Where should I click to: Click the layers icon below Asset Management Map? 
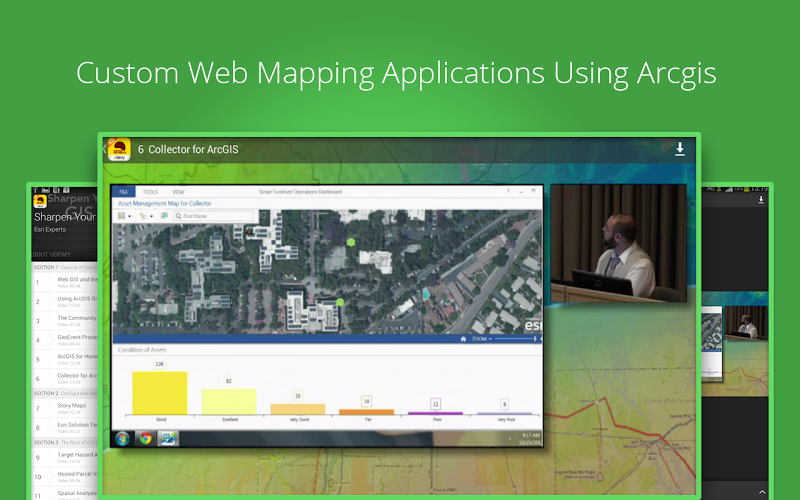coord(123,215)
